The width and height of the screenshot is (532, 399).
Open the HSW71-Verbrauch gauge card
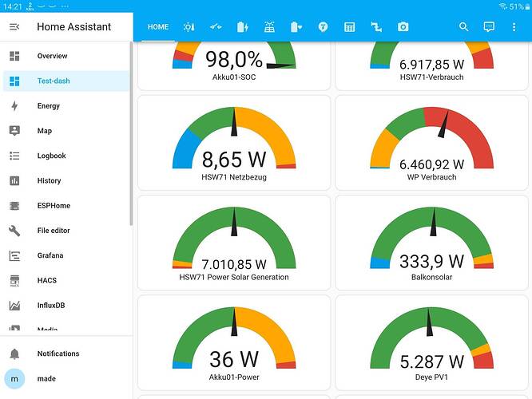431,66
